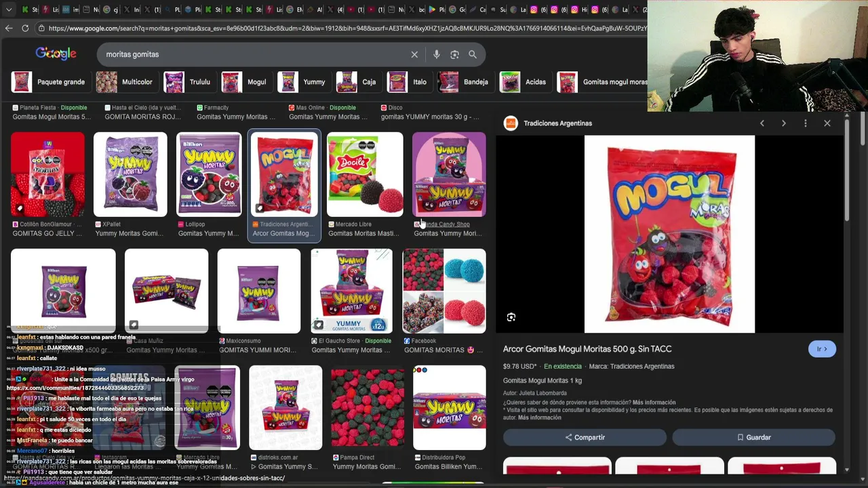Screen dimensions: 868x488
Task: Open the selected Mogul Moras thumbnail
Action: tap(284, 174)
